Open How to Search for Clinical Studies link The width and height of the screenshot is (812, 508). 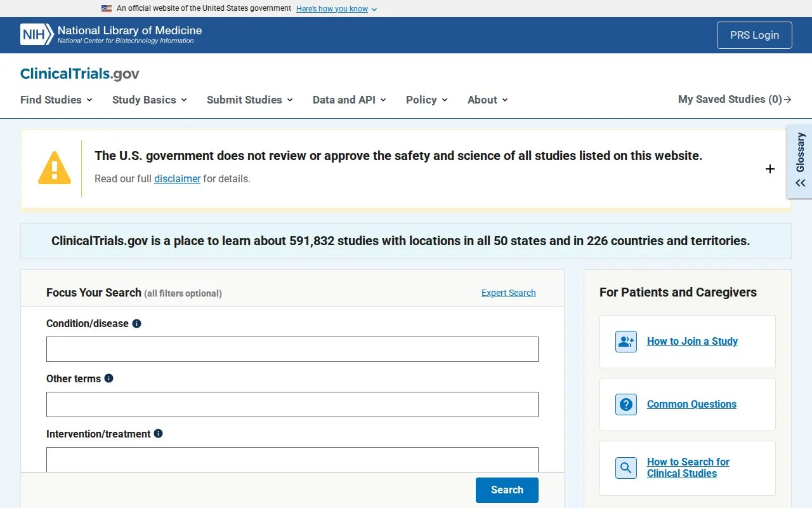688,468
